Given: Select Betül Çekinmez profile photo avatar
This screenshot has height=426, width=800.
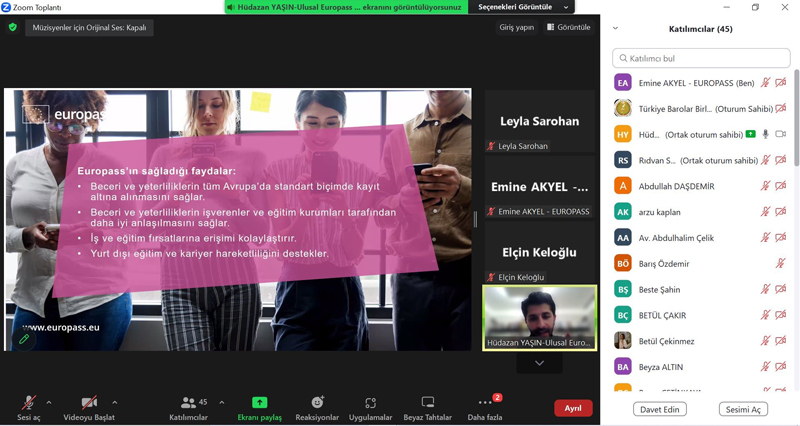Looking at the screenshot, I should point(623,341).
